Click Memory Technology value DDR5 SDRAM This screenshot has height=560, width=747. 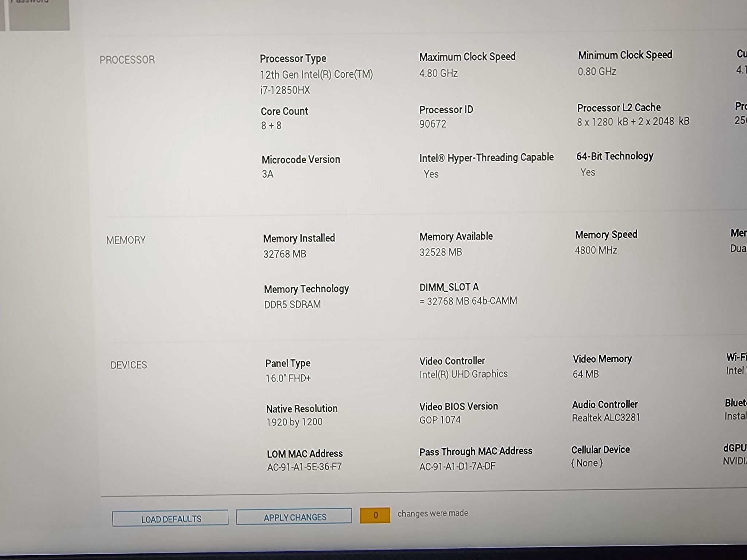tap(293, 304)
